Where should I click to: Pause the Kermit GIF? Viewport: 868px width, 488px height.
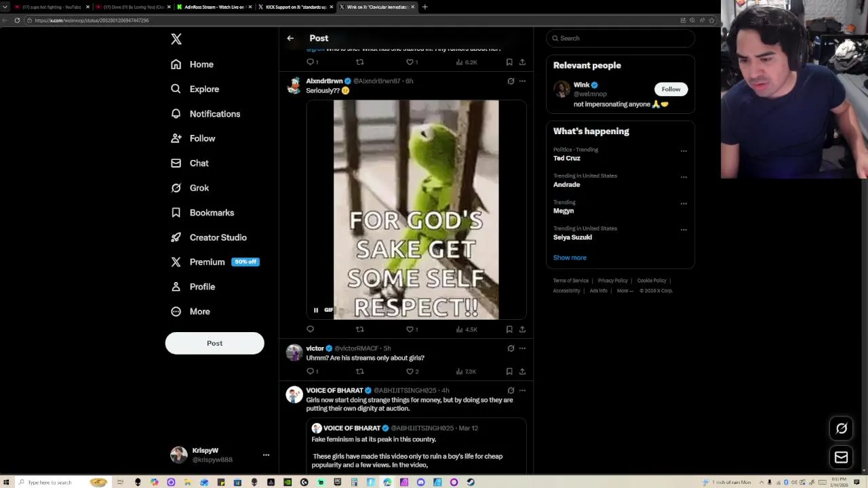pos(316,310)
